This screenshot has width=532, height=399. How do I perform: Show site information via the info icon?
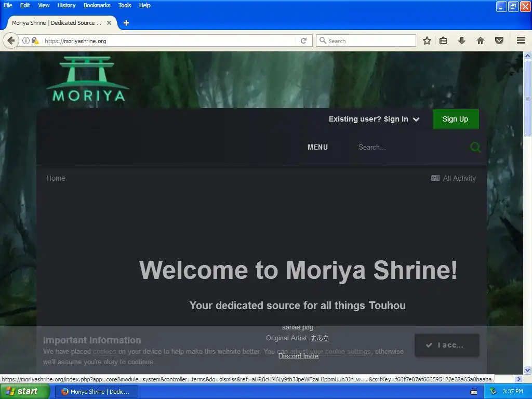(26, 41)
